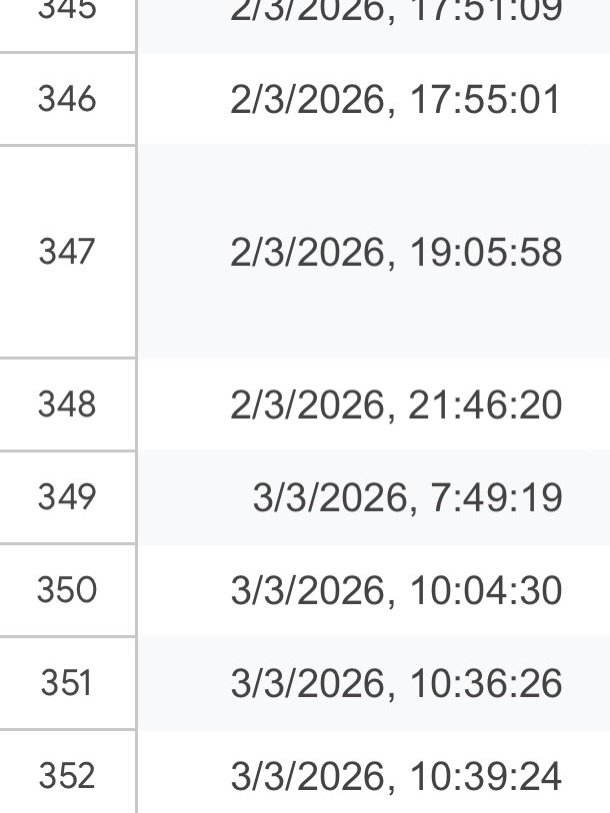Click row header 349

pos(67,497)
